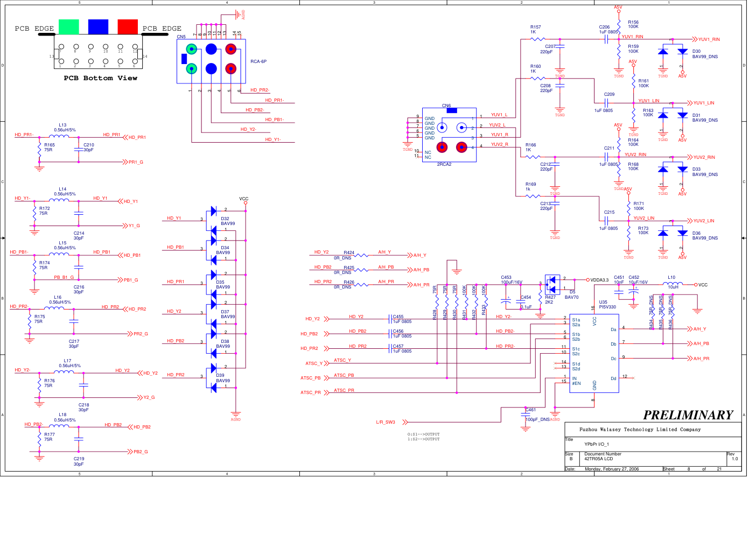Click the Fuzhou Walasey Technology company name
This screenshot has height=534, width=756.
point(640,430)
